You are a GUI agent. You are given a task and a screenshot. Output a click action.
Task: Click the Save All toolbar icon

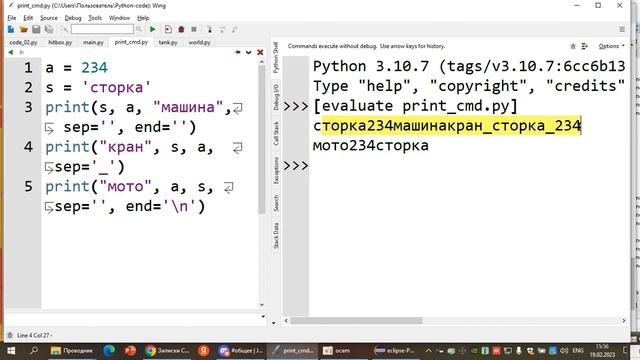point(49,29)
